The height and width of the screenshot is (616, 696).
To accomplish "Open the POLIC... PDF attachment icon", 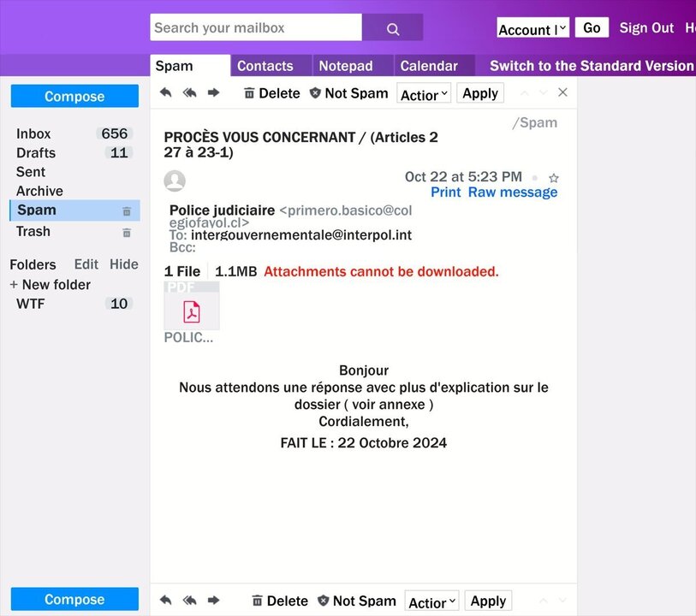I will (x=192, y=311).
